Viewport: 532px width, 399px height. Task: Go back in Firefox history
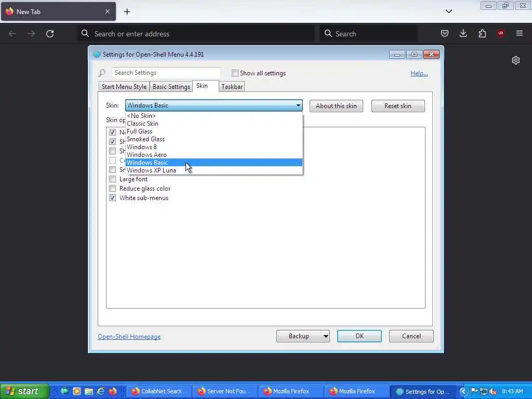(x=12, y=34)
